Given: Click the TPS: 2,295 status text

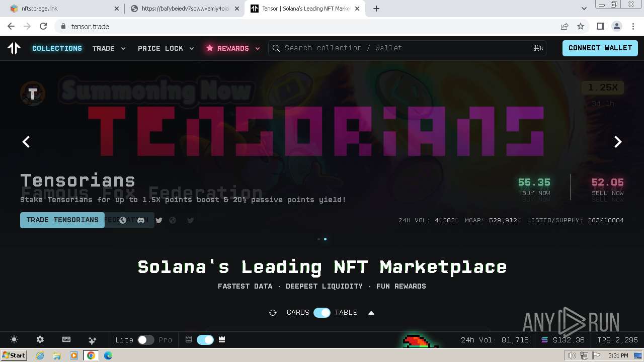Looking at the screenshot, I should [618, 340].
